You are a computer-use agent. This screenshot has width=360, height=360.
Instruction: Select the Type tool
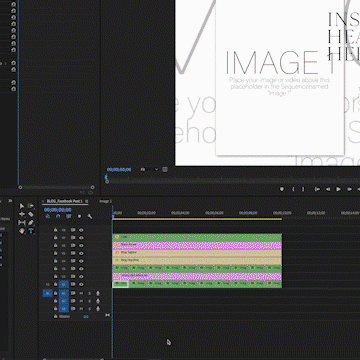coord(31,231)
